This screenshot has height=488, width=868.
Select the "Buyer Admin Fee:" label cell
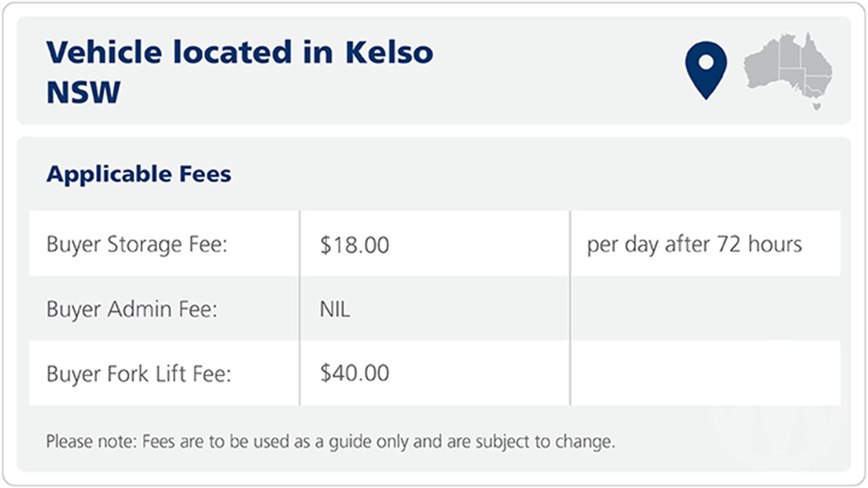tap(132, 309)
